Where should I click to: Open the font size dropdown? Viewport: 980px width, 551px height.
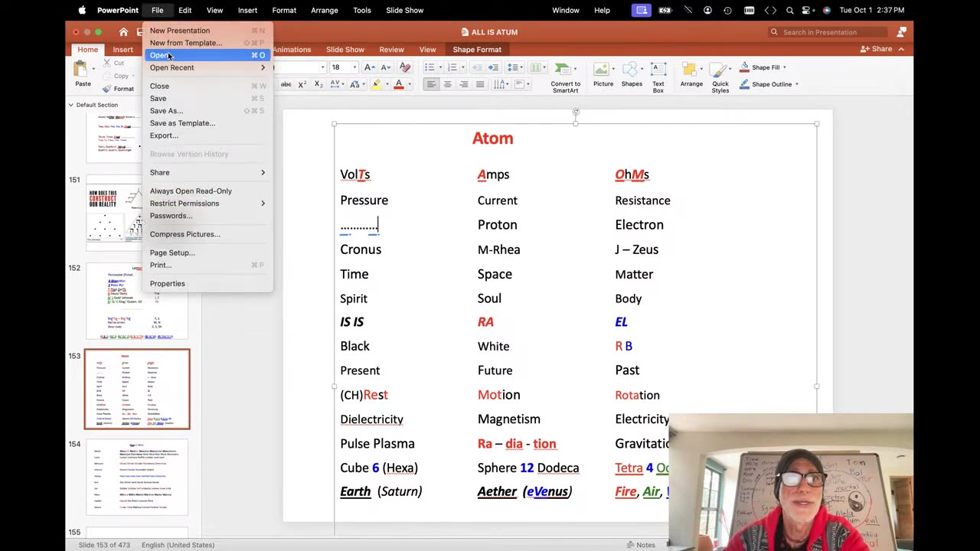point(354,67)
